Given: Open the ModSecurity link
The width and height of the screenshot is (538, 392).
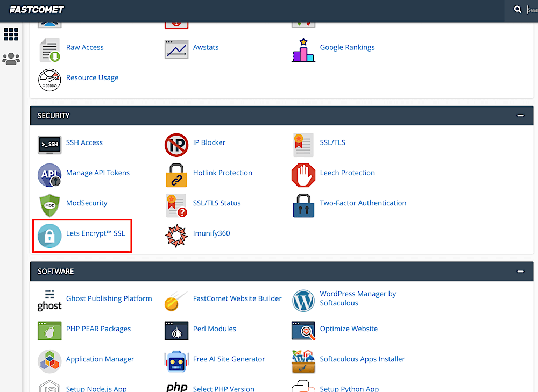Looking at the screenshot, I should pyautogui.click(x=87, y=203).
